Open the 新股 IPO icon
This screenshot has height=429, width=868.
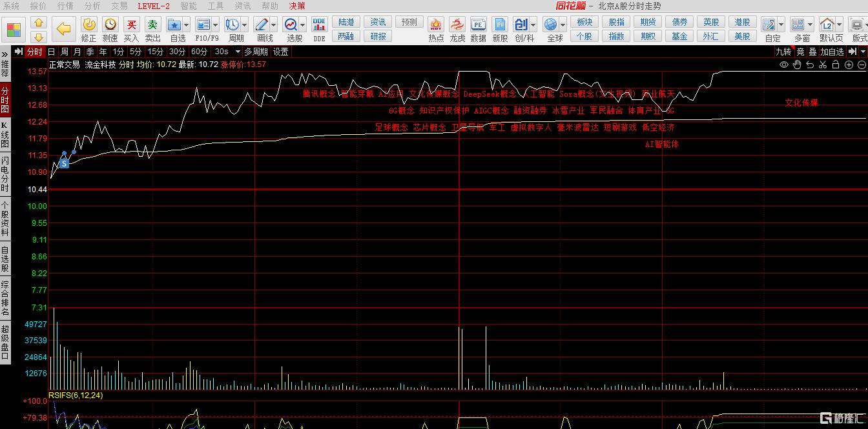pyautogui.click(x=500, y=25)
